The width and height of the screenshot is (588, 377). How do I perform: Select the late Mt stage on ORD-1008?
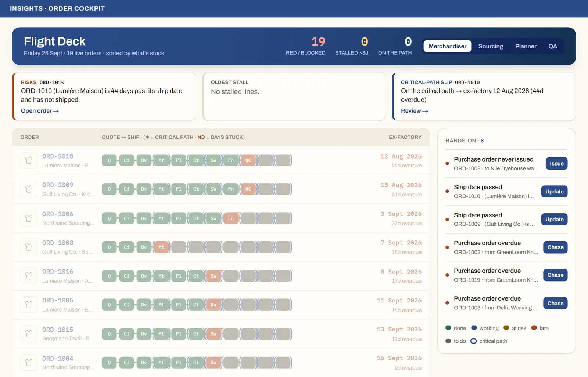coord(161,247)
